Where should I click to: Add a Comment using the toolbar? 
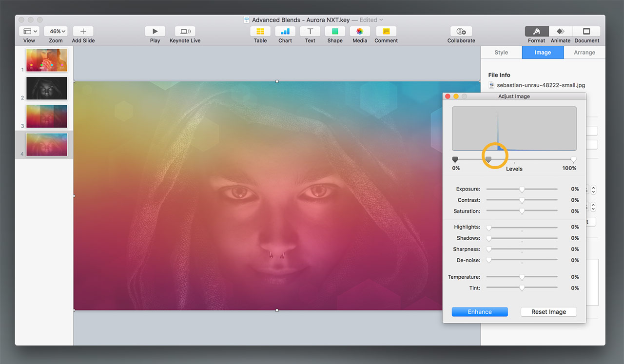[x=386, y=31]
